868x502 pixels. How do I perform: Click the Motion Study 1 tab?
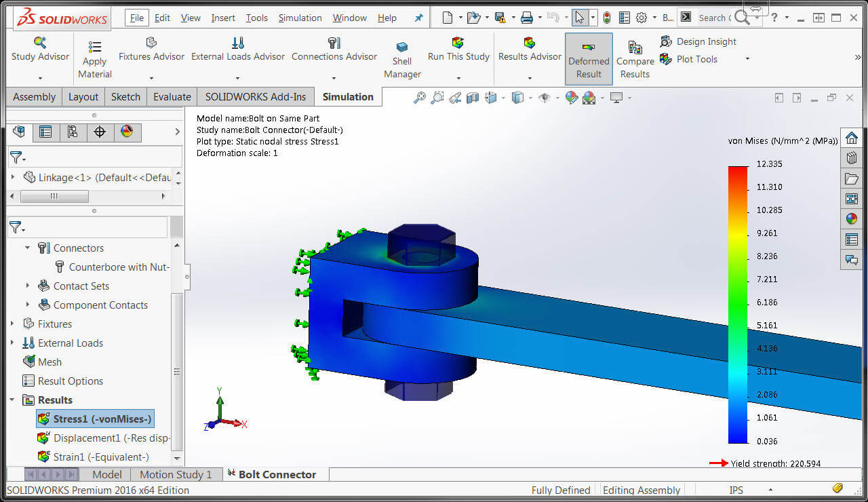click(176, 474)
